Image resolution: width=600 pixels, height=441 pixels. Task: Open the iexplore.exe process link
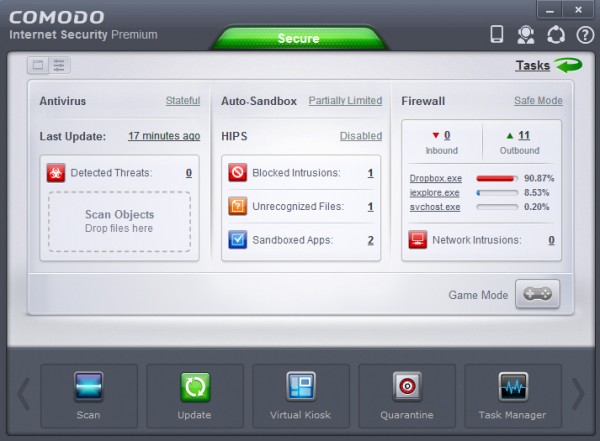pyautogui.click(x=434, y=193)
